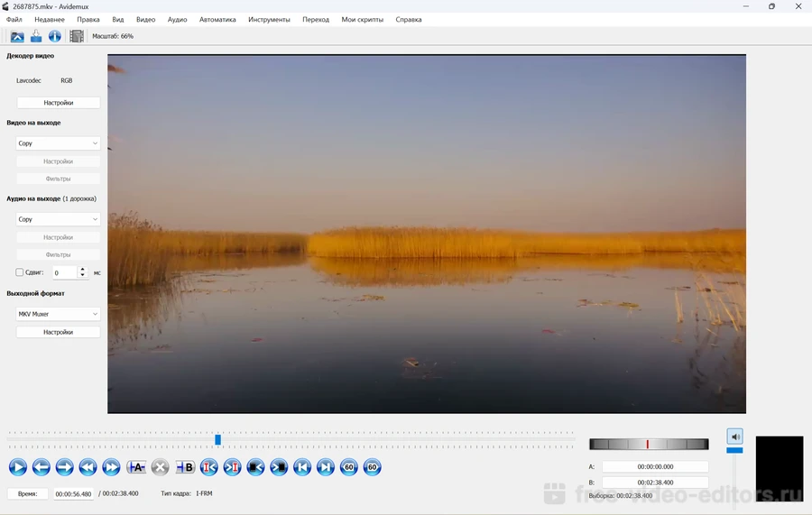Expand the audio output Copy dropdown
The width and height of the screenshot is (812, 515).
click(58, 219)
